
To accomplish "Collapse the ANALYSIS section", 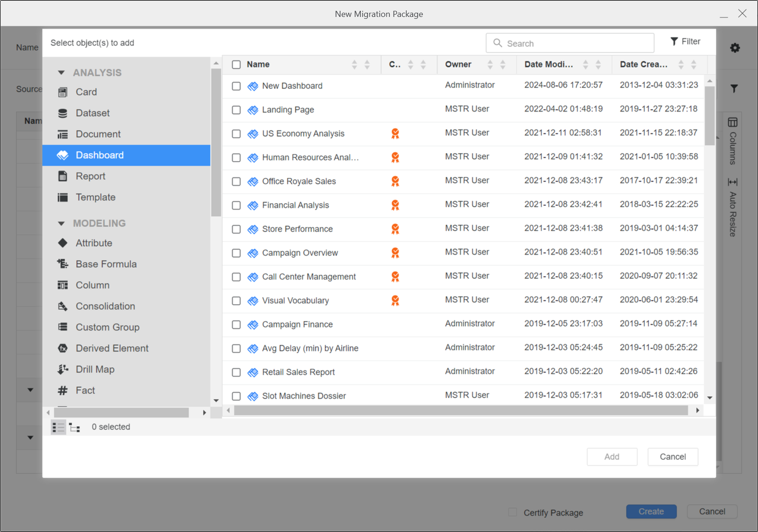I will tap(62, 73).
